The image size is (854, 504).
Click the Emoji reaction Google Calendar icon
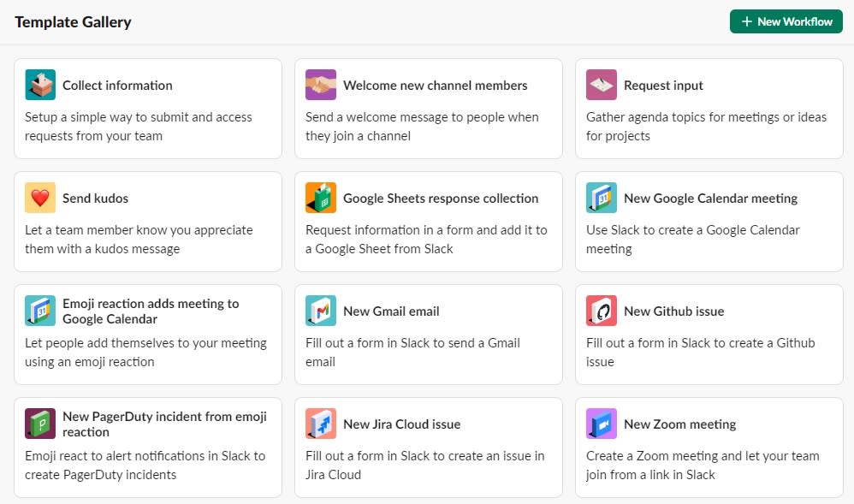(x=40, y=311)
